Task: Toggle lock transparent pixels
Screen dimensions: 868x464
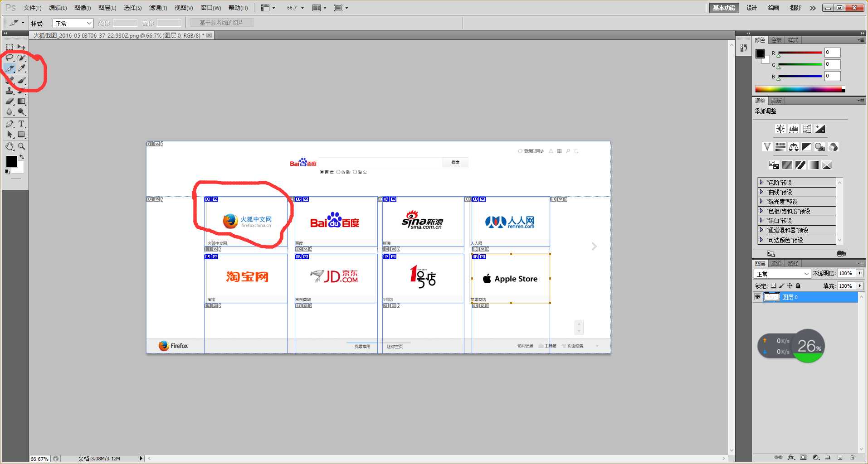Action: pyautogui.click(x=773, y=285)
